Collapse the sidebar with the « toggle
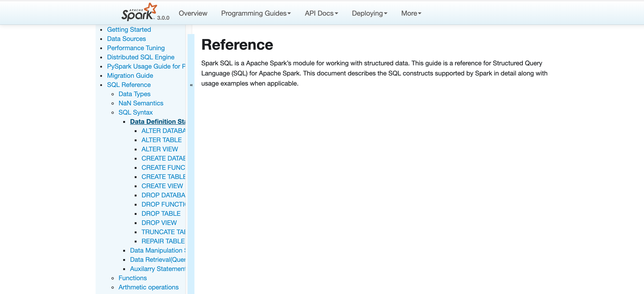644x294 pixels. (191, 85)
